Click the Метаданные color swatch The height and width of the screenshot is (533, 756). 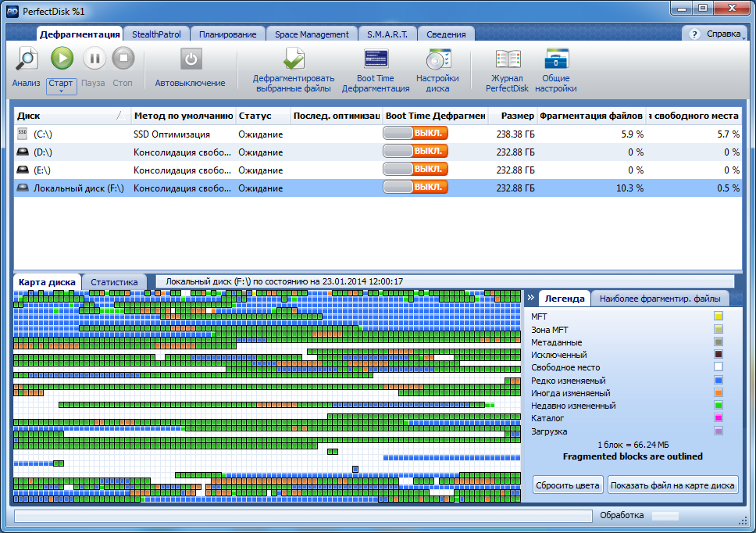(719, 342)
